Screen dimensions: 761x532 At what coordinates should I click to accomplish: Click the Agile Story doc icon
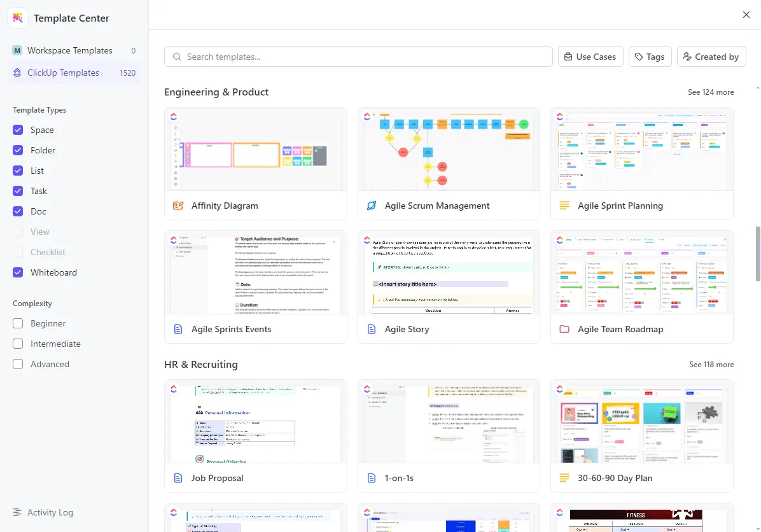(372, 329)
